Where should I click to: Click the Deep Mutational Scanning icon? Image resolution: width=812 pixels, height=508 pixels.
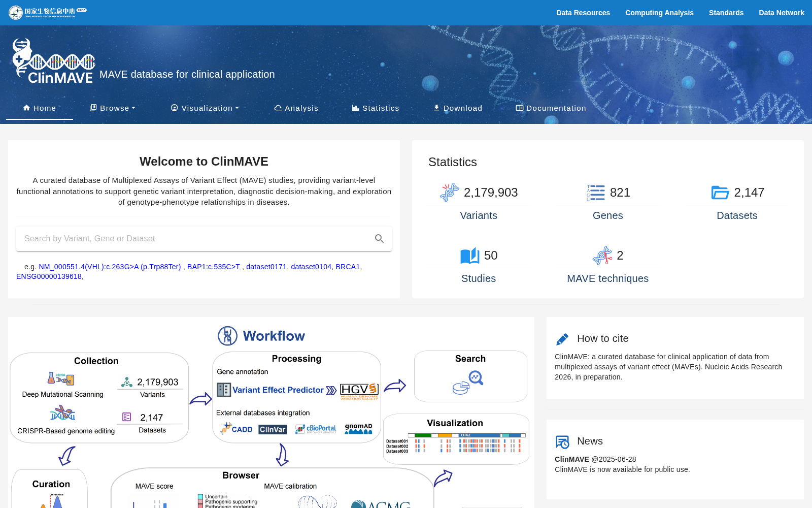61,378
